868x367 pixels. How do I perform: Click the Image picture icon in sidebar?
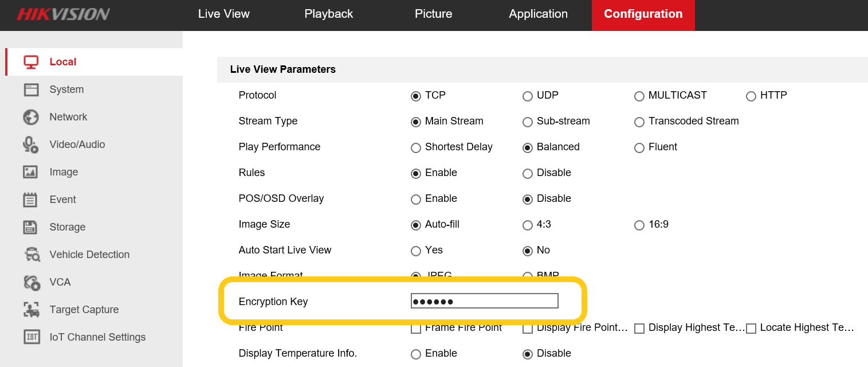(31, 172)
